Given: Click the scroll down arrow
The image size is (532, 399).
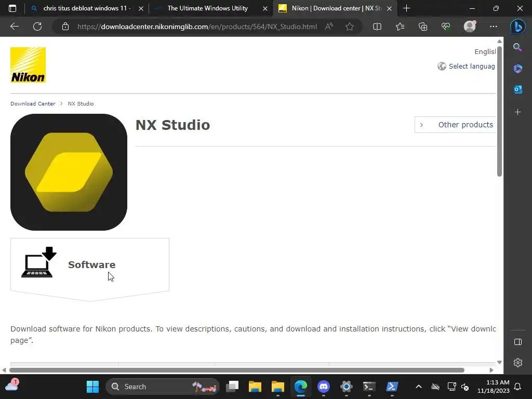Looking at the screenshot, I should pyautogui.click(x=499, y=362).
